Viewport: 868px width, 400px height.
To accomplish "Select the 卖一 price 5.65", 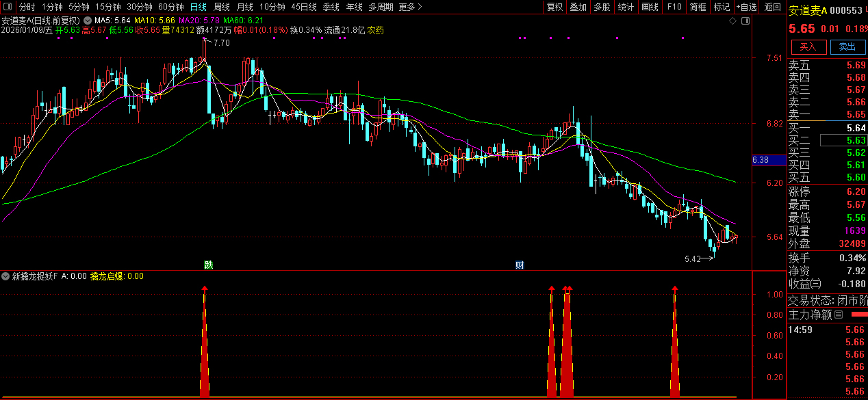I will pyautogui.click(x=856, y=115).
